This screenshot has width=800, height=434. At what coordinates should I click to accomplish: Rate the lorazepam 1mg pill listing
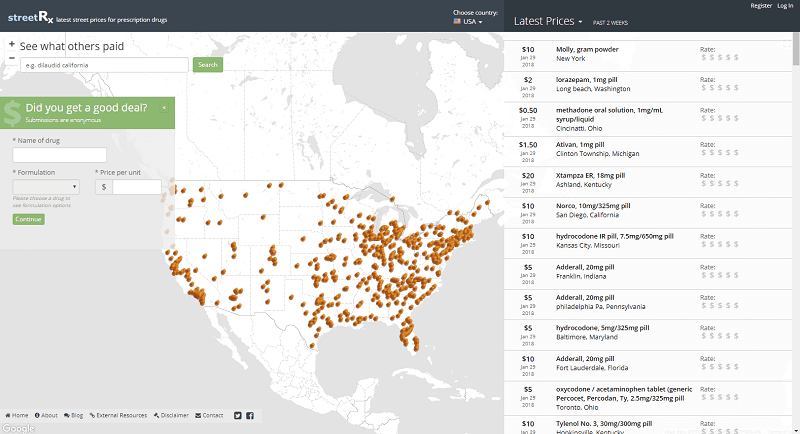click(719, 88)
